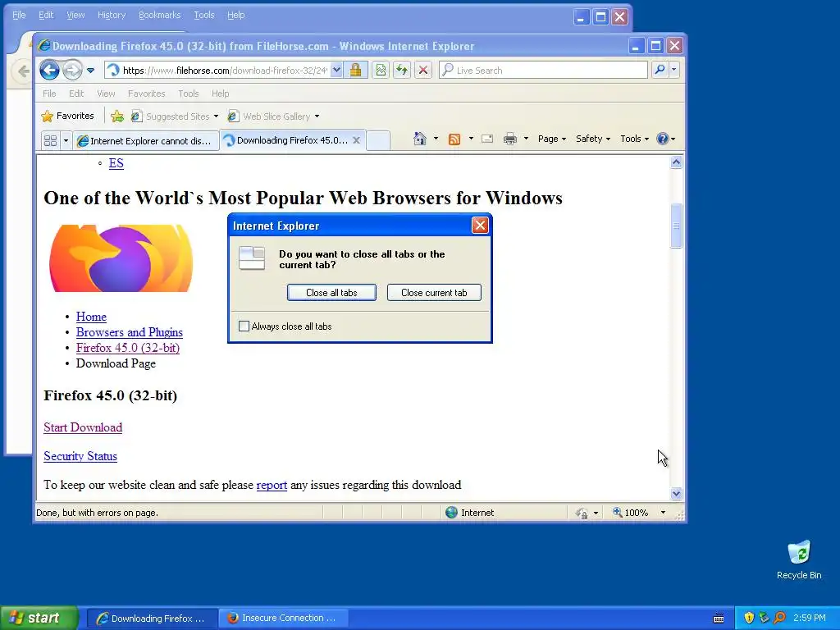Click the Print printer icon
The height and width of the screenshot is (630, 840).
(510, 139)
